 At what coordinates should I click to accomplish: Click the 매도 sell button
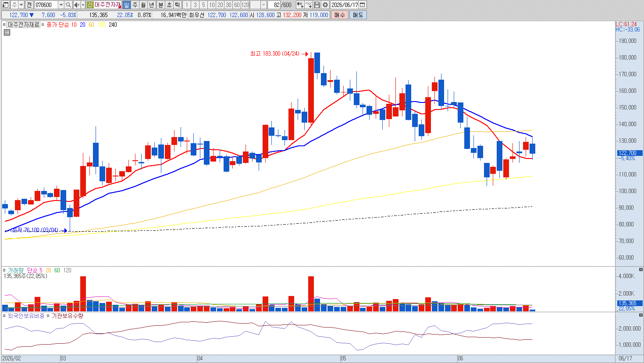click(358, 15)
